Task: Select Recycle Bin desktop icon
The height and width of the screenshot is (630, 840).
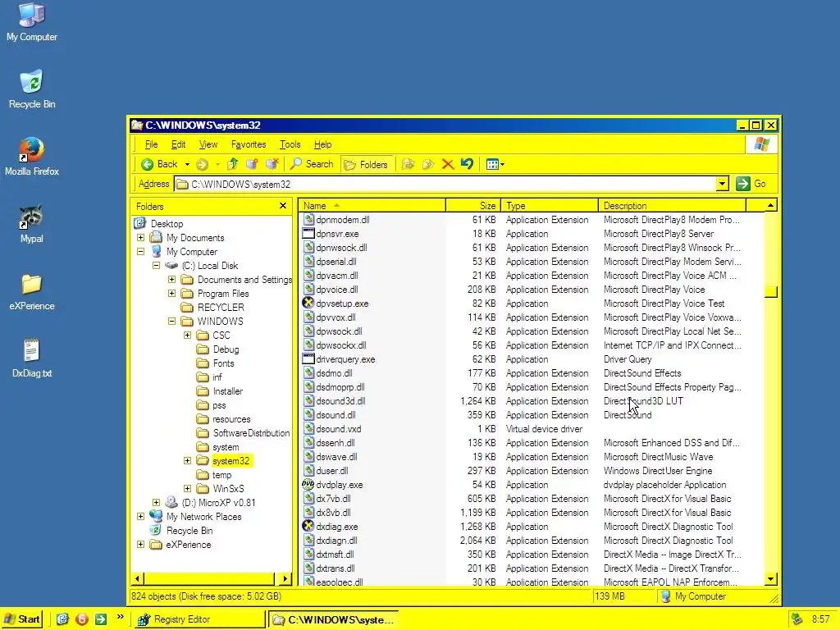Action: tap(32, 82)
